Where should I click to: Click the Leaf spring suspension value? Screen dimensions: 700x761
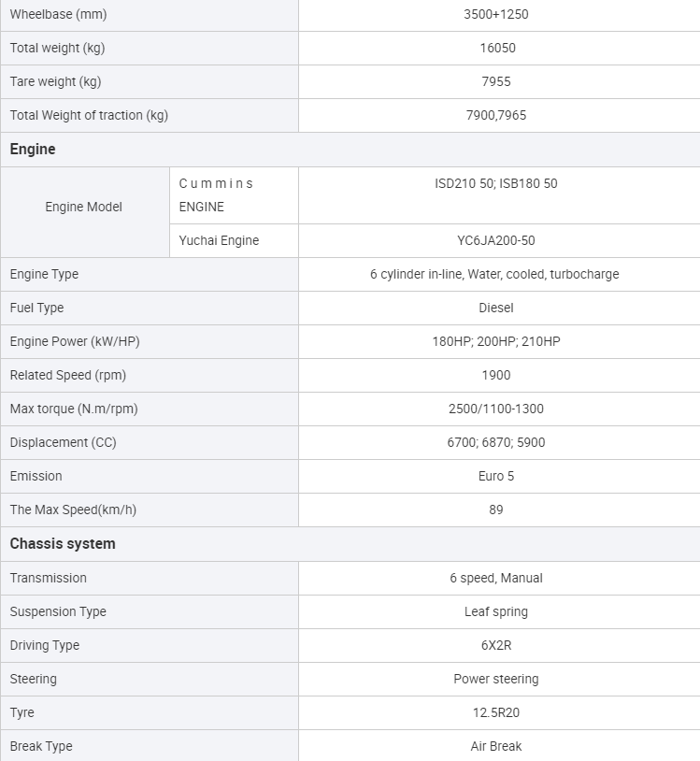(496, 612)
